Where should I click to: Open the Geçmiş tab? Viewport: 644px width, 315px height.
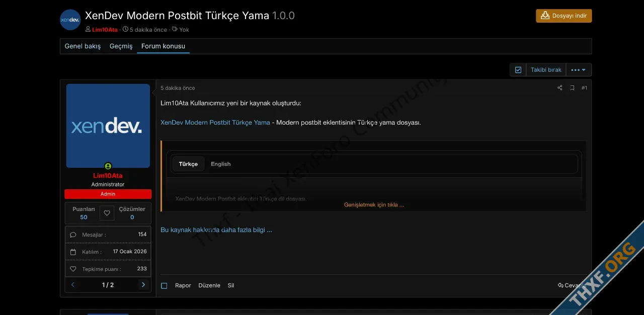(121, 46)
